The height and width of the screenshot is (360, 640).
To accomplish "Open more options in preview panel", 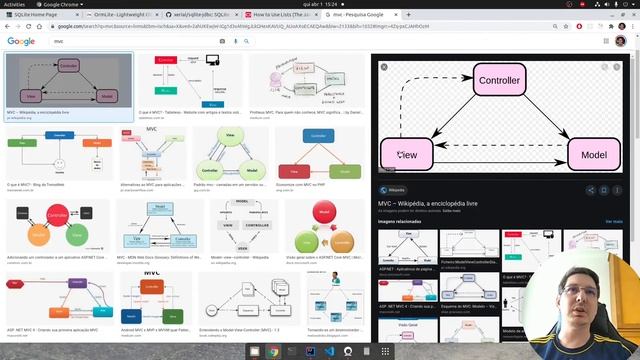I will (x=617, y=190).
